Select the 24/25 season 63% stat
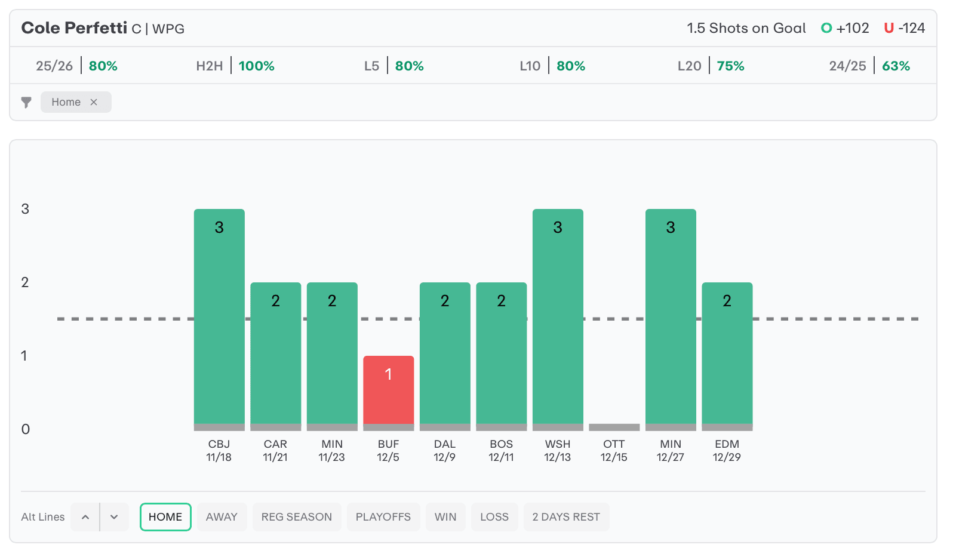 [x=869, y=66]
